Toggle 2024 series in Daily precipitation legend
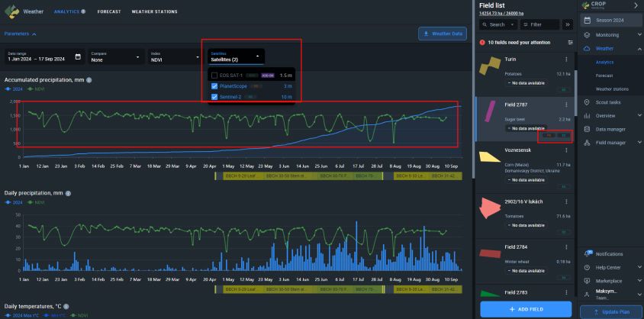Screen dimensions: 644x319 click(x=14, y=202)
